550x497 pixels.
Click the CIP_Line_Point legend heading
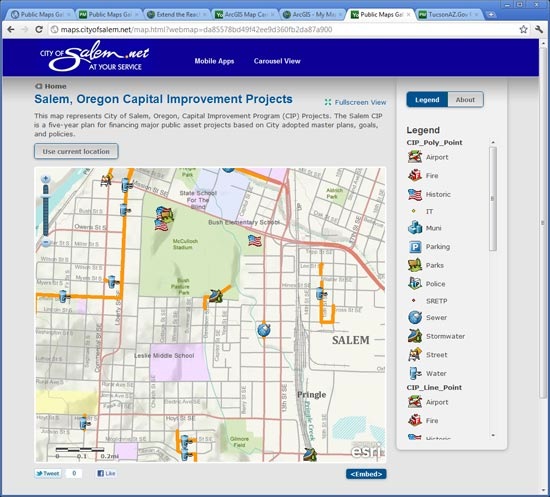coord(434,387)
